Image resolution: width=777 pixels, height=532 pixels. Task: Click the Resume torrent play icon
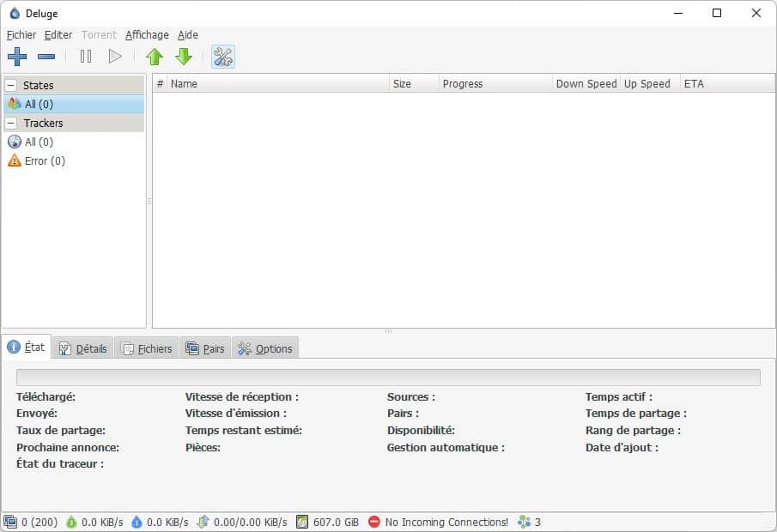pyautogui.click(x=115, y=57)
